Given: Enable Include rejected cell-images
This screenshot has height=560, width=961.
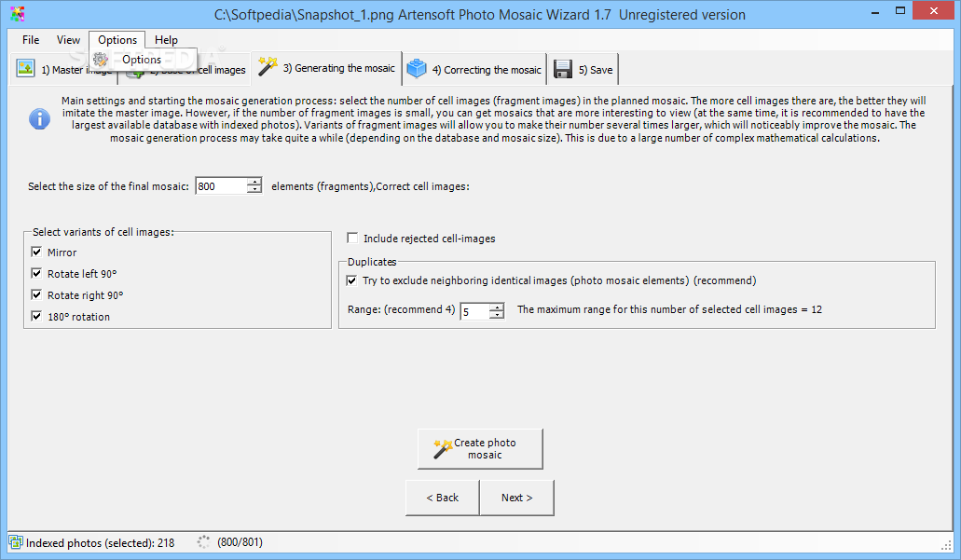Looking at the screenshot, I should (x=352, y=238).
